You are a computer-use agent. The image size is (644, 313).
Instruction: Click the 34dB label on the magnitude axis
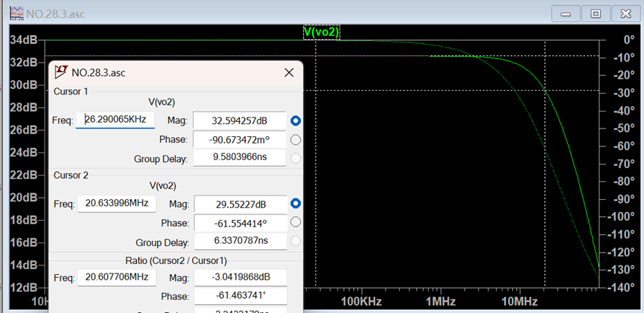click(x=23, y=39)
